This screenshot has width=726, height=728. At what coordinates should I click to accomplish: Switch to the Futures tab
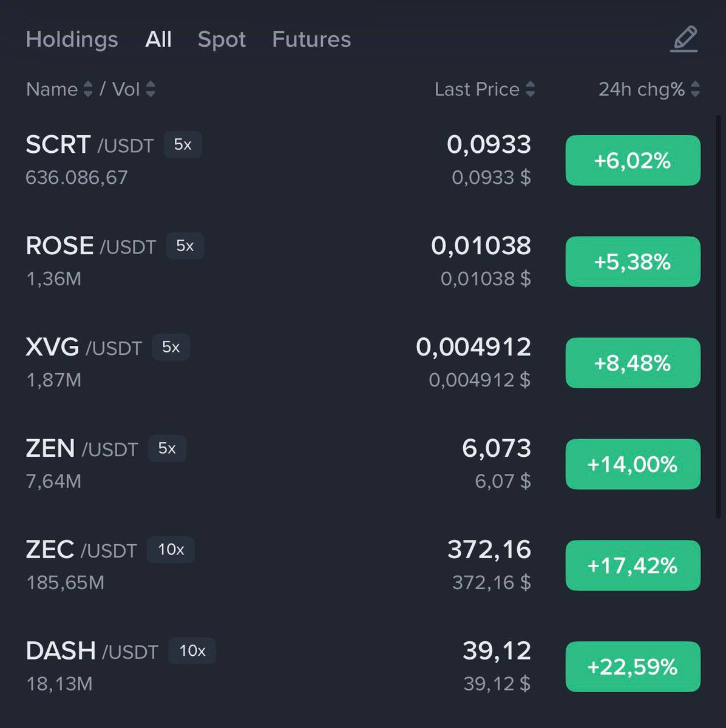pyautogui.click(x=311, y=39)
